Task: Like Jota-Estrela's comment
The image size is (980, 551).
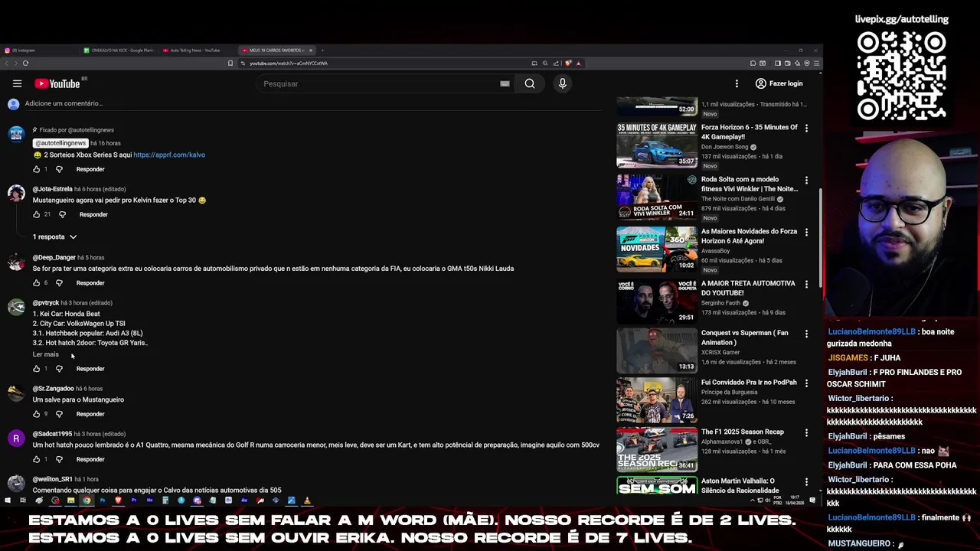Action: pyautogui.click(x=36, y=214)
